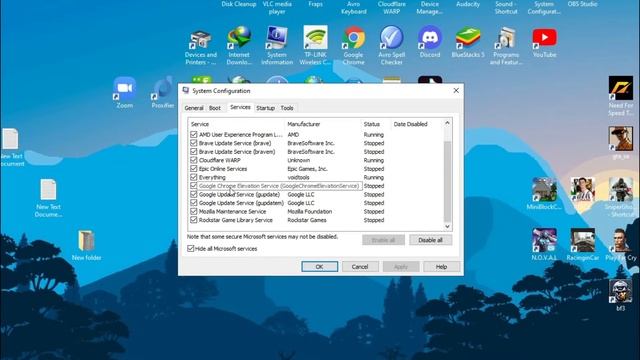
Task: Click Running status of Cloudflare WARP row
Action: coord(374,160)
